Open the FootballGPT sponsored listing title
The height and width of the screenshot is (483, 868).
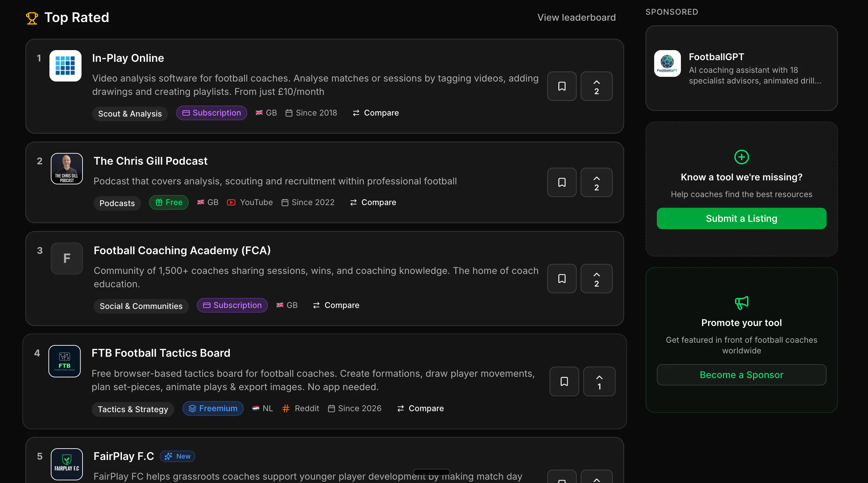point(716,57)
